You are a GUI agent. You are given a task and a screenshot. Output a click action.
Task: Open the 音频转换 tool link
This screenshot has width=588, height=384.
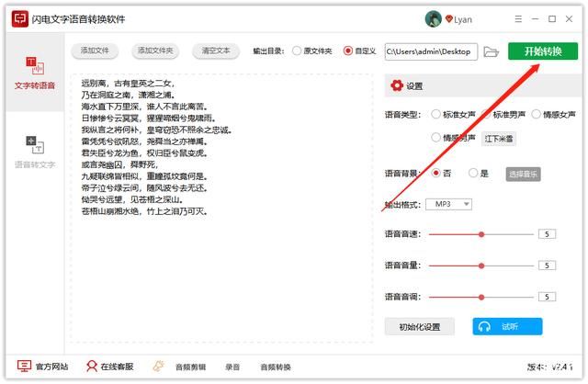click(276, 367)
